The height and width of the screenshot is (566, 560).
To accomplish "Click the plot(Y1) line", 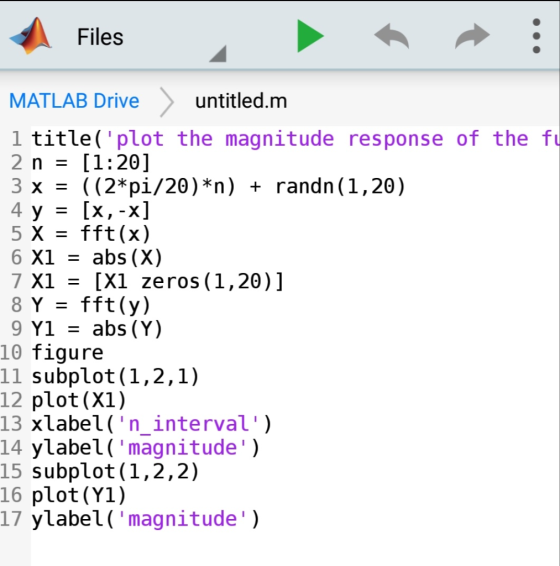I will point(79,495).
